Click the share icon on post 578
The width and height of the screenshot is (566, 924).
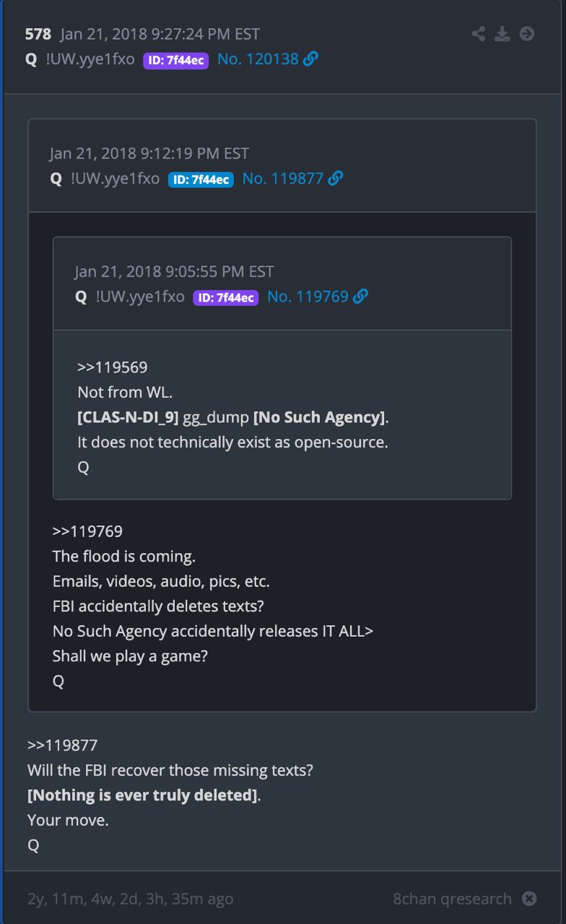coord(478,33)
